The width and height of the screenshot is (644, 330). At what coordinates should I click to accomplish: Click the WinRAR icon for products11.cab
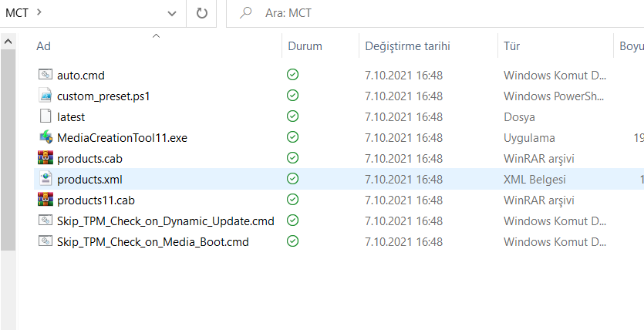point(46,200)
